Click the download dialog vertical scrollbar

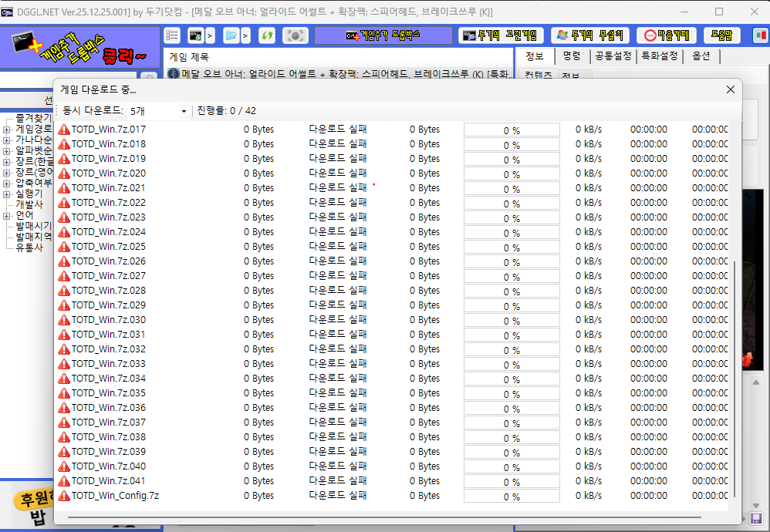[735, 378]
